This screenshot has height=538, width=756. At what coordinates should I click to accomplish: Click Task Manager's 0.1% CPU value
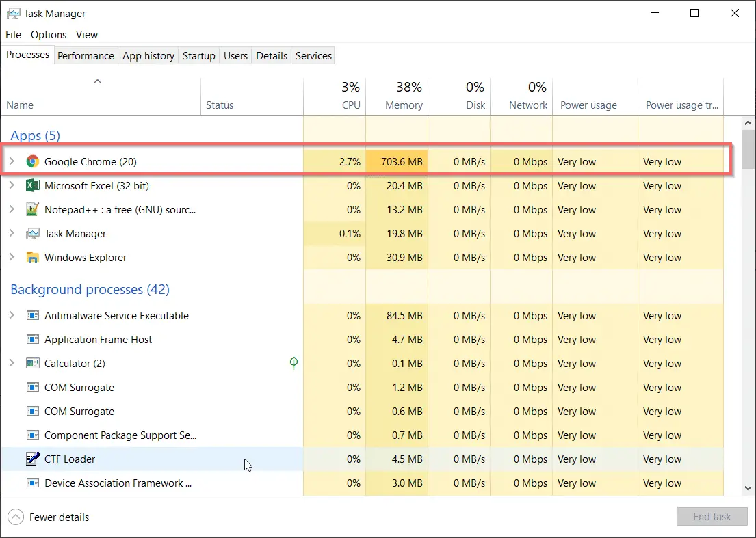coord(350,234)
